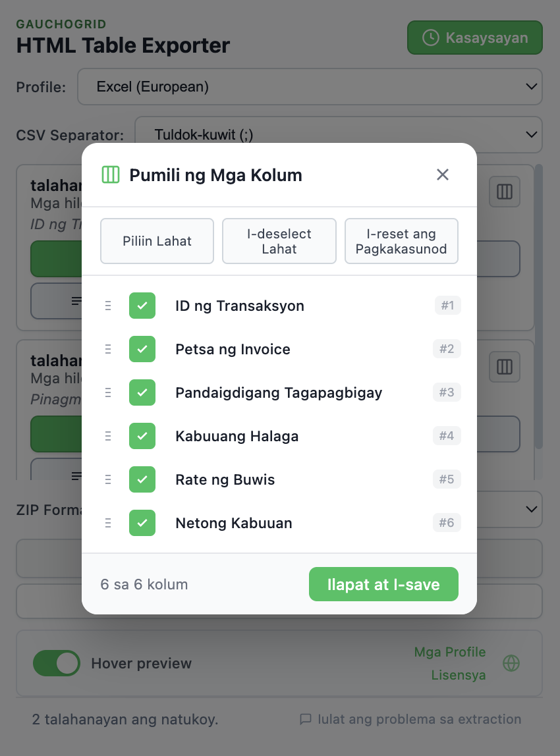Click the globe icon near Lisensya

tap(511, 664)
